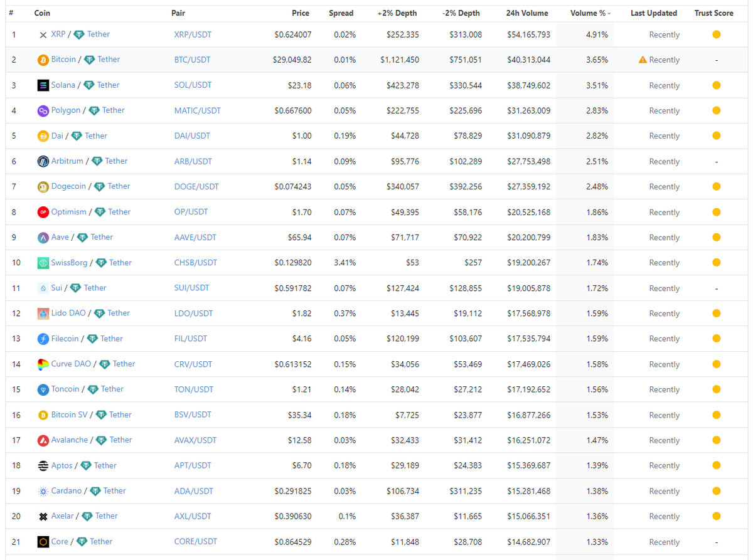Click the yellow trust score dot for Solana

716,85
